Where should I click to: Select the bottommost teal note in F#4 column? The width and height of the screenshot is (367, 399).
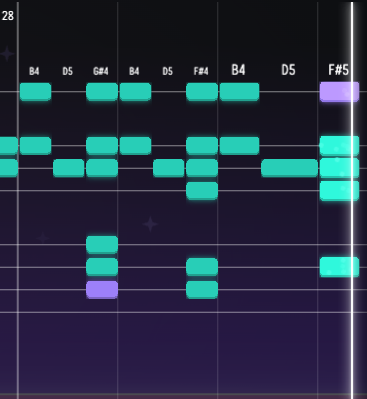point(202,289)
